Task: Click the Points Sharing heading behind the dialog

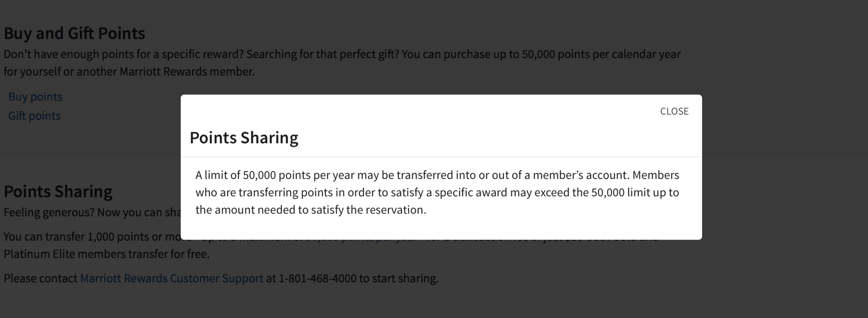Action: point(58,191)
